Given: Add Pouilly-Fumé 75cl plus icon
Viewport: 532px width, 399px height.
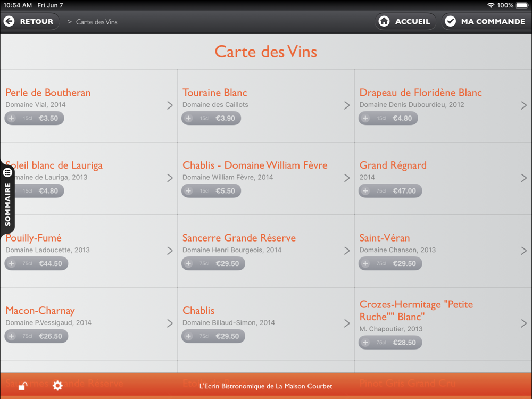Looking at the screenshot, I should [12, 264].
